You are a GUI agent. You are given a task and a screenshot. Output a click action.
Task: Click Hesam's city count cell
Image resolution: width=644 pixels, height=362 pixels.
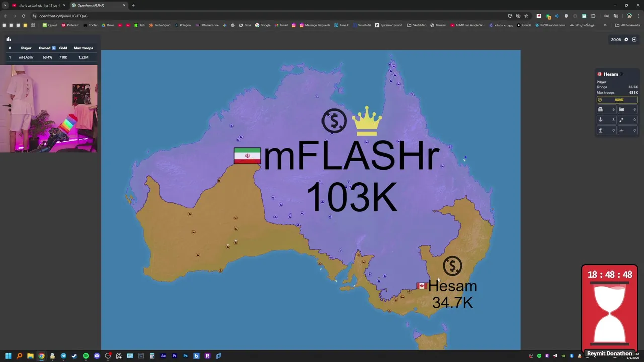[606, 109]
